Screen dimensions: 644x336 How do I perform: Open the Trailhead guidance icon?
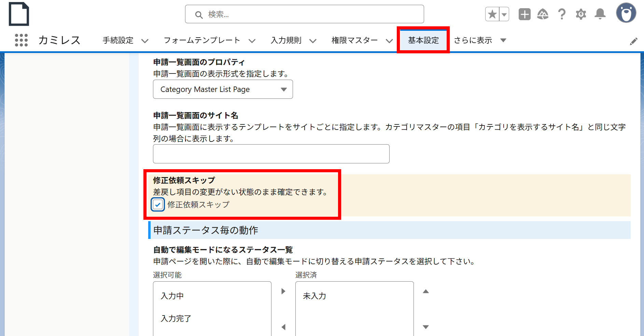pos(543,14)
